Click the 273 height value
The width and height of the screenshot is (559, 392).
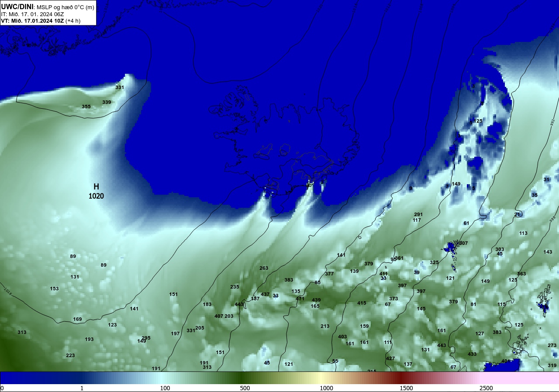[552, 345]
